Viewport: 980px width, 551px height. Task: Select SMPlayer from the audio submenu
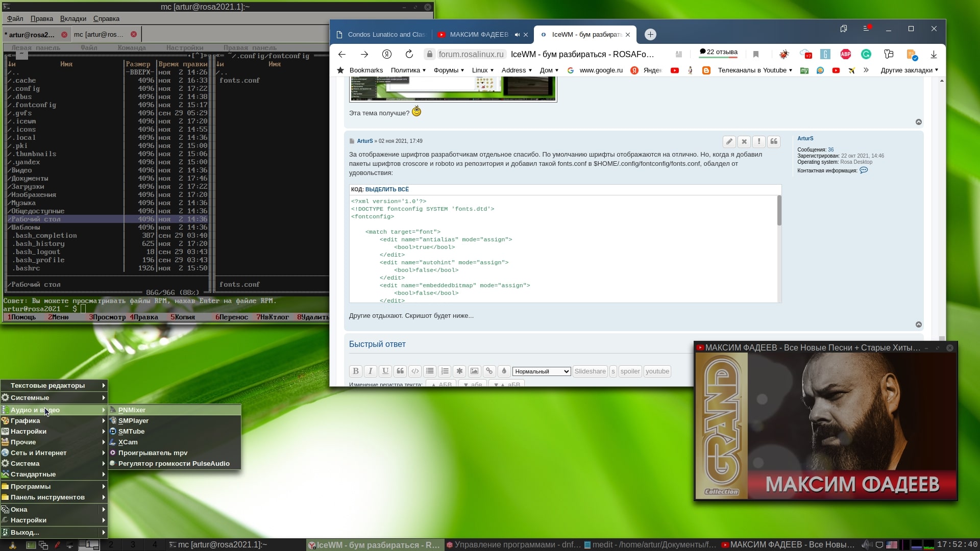point(133,420)
